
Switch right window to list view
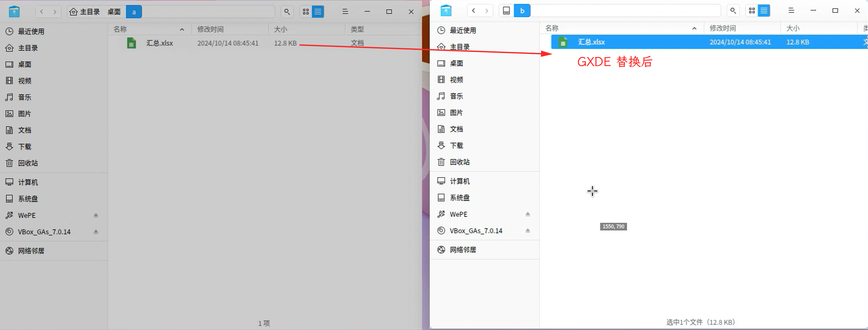764,11
